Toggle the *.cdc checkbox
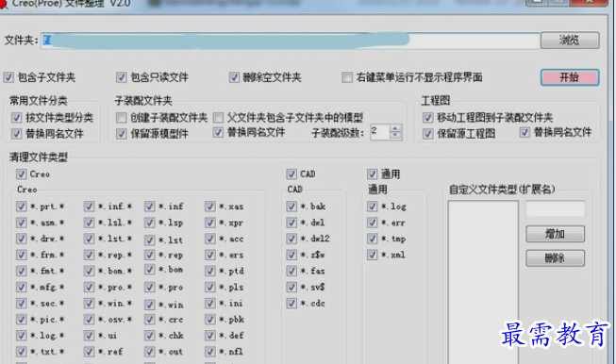Viewport: 616px width, 364px height. coord(291,303)
